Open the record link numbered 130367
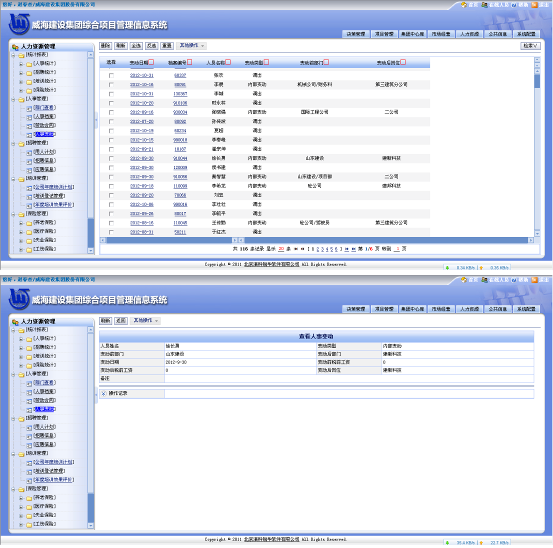The image size is (553, 548). click(x=180, y=94)
